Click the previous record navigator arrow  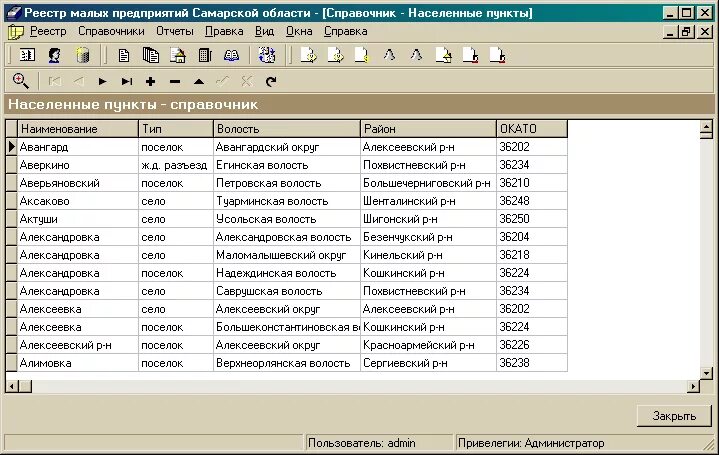click(78, 82)
